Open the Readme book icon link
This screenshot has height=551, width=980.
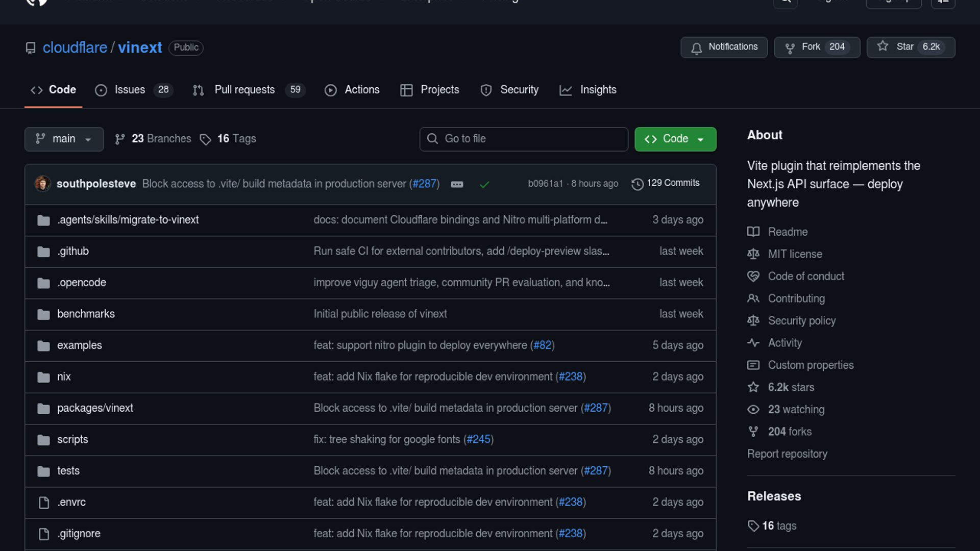pyautogui.click(x=753, y=232)
